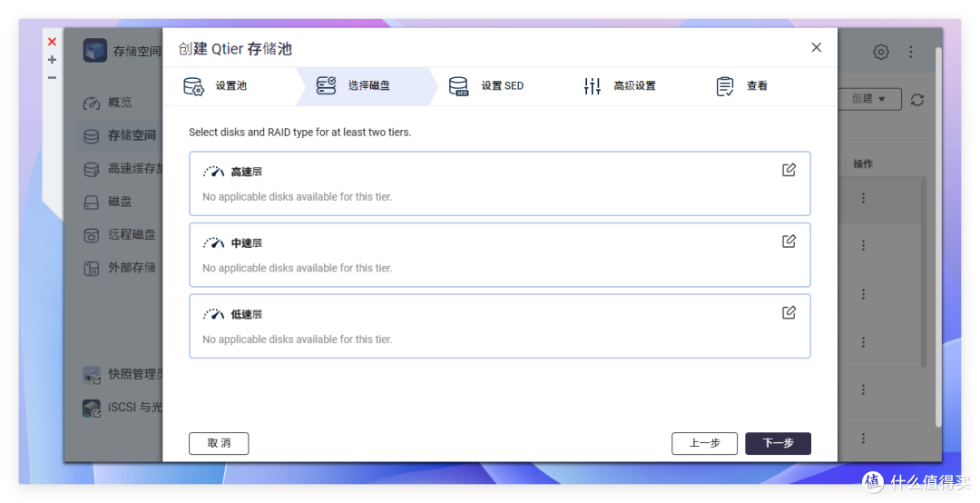Click the 高速层 tier title
Viewport: 980px width, 503px height.
246,172
